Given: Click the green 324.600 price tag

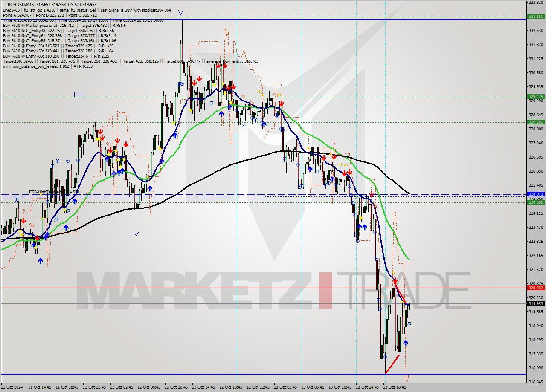Looking at the screenshot, I should point(535,202).
